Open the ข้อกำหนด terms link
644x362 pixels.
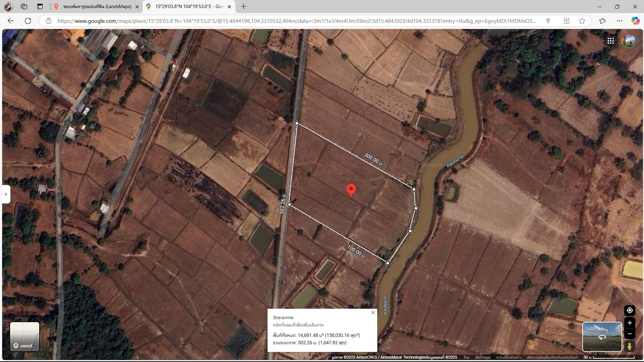pos(483,357)
